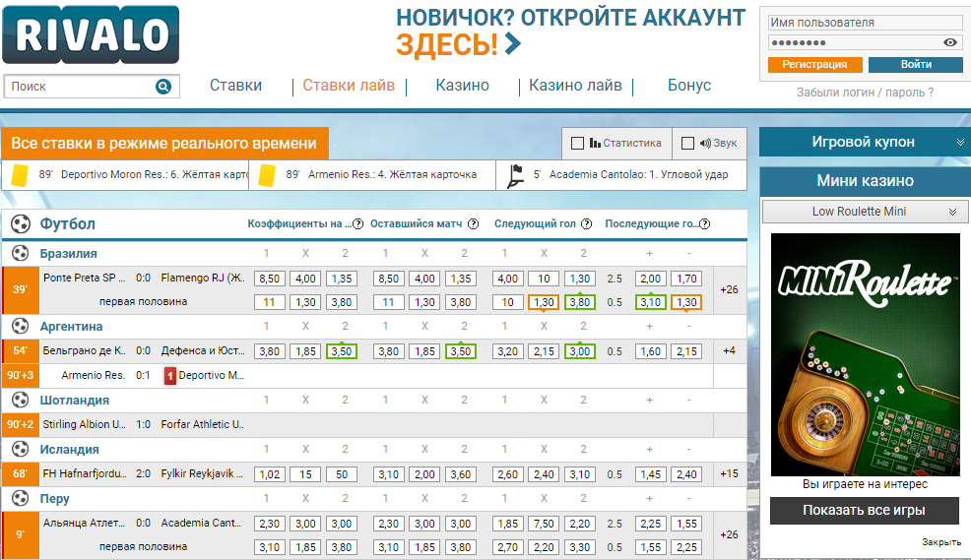Viewport: 971px width, 560px height.
Task: Focus the Имя пользователя field
Action: (865, 23)
